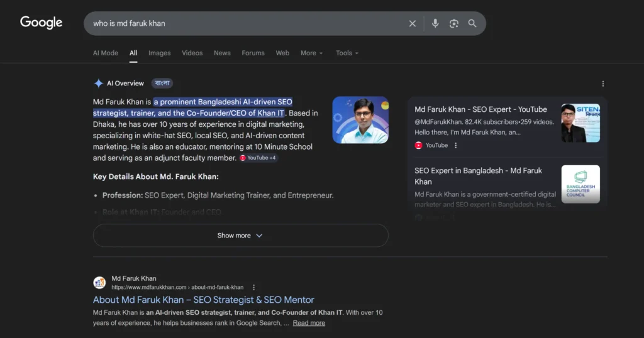
Task: Click the AI Overview label text
Action: pos(125,84)
